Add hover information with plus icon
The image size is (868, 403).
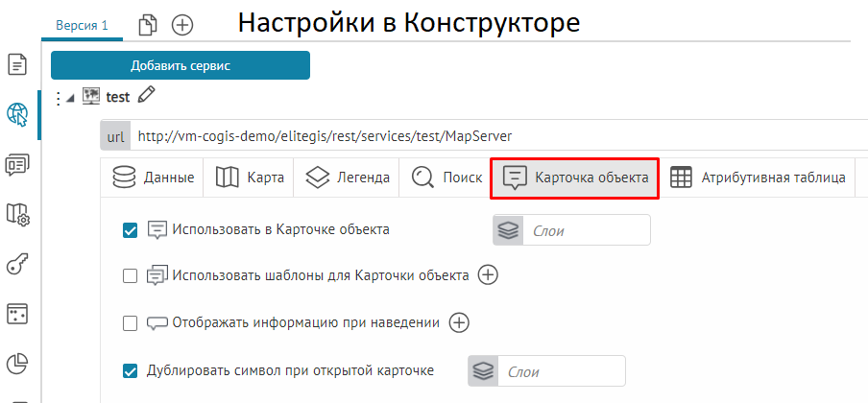tap(460, 322)
